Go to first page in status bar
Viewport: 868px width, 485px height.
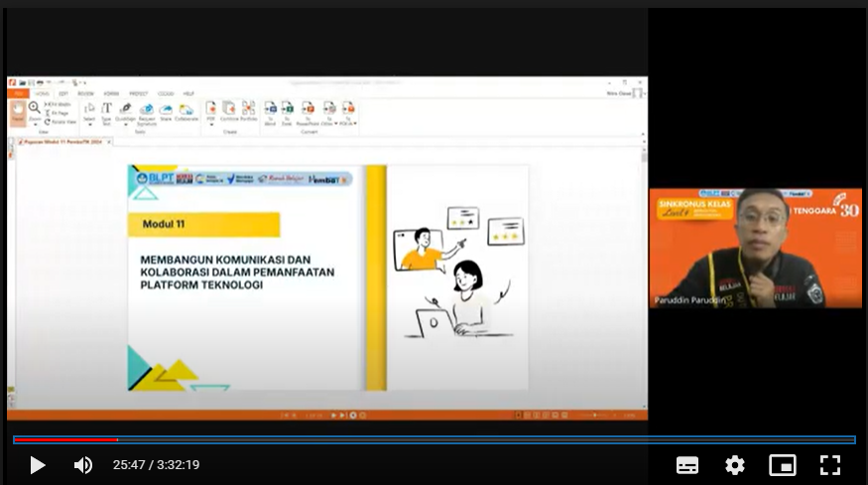click(285, 416)
